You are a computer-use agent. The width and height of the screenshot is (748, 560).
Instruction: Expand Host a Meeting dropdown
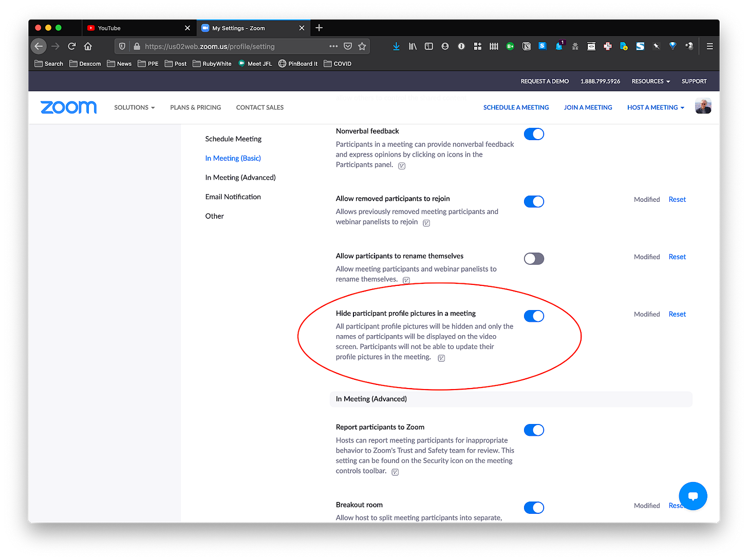pyautogui.click(x=656, y=107)
